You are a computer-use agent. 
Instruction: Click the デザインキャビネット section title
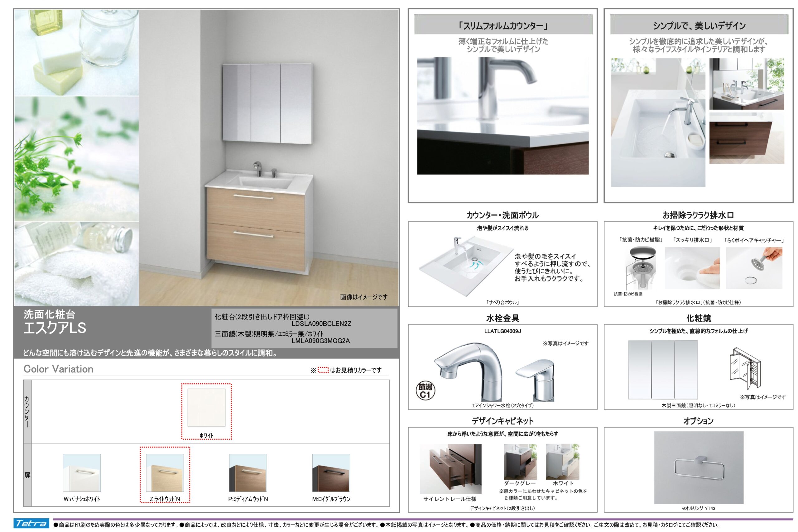[503, 421]
